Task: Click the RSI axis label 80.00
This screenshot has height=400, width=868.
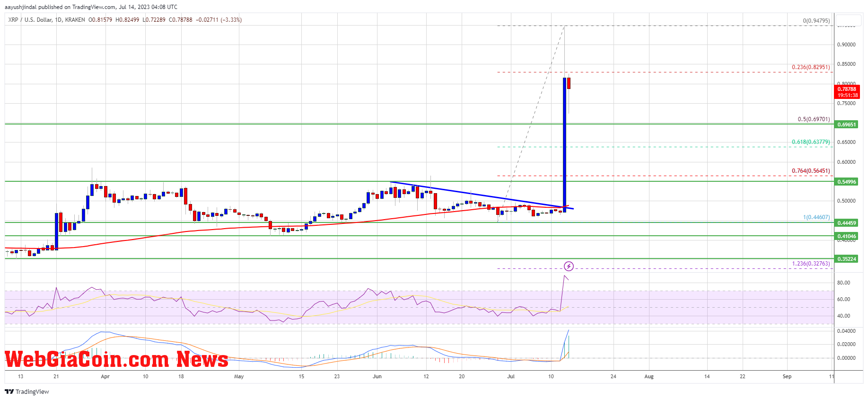Action: click(843, 283)
